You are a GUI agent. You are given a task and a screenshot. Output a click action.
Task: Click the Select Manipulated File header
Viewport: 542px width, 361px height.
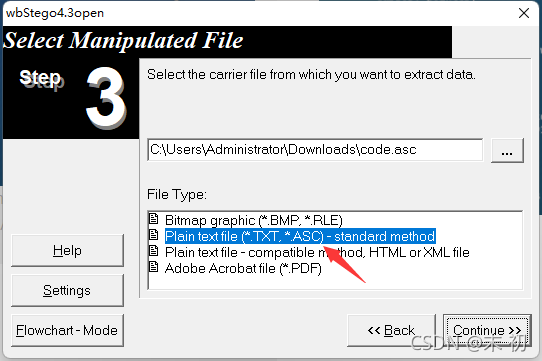(x=123, y=41)
